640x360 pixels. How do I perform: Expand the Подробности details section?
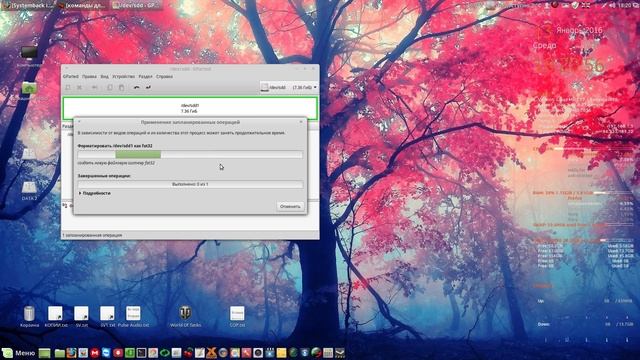pyautogui.click(x=94, y=193)
